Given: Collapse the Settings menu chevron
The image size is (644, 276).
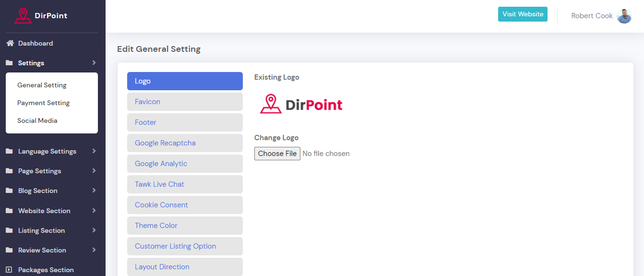Looking at the screenshot, I should coord(94,63).
